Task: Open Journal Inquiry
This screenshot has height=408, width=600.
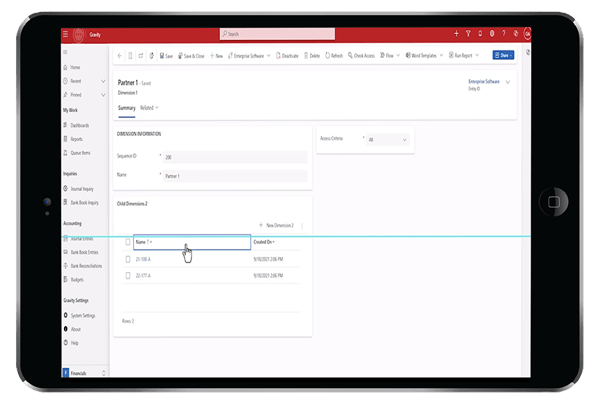Action: coord(78,189)
